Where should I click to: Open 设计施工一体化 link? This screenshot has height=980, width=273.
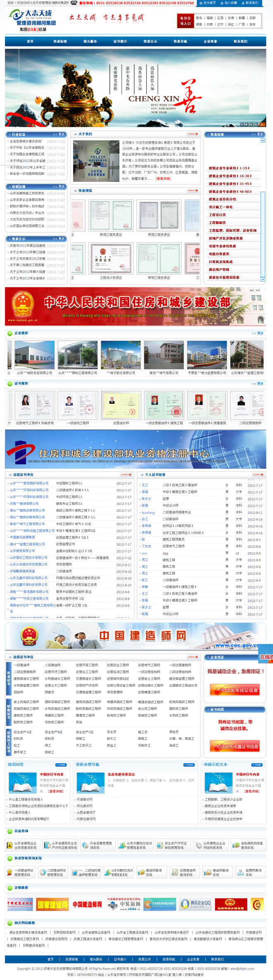[x=220, y=207]
